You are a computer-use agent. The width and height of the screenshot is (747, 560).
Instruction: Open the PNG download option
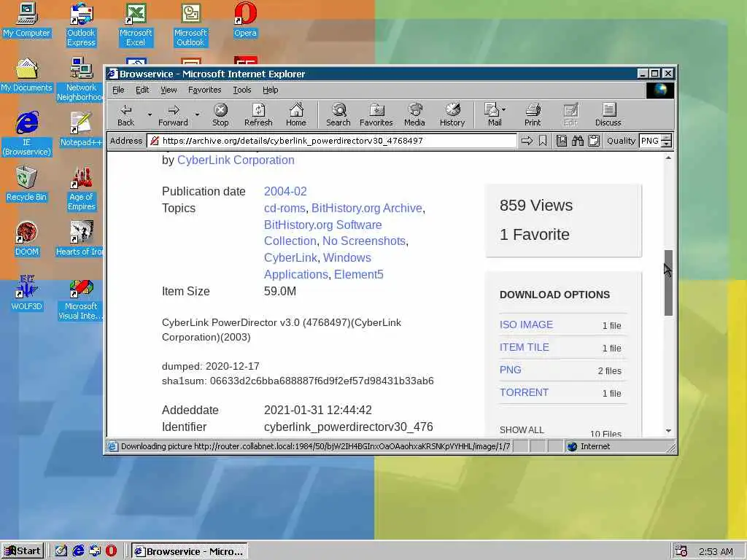[510, 370]
